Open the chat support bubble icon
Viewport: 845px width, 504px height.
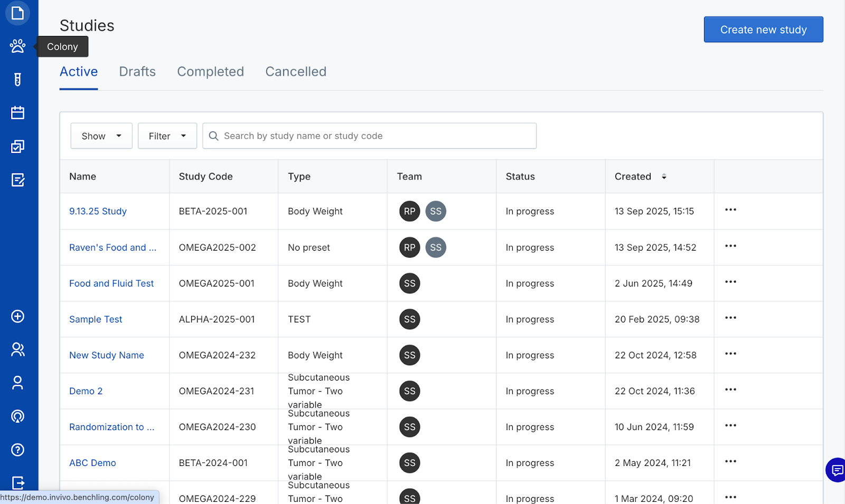tap(837, 470)
